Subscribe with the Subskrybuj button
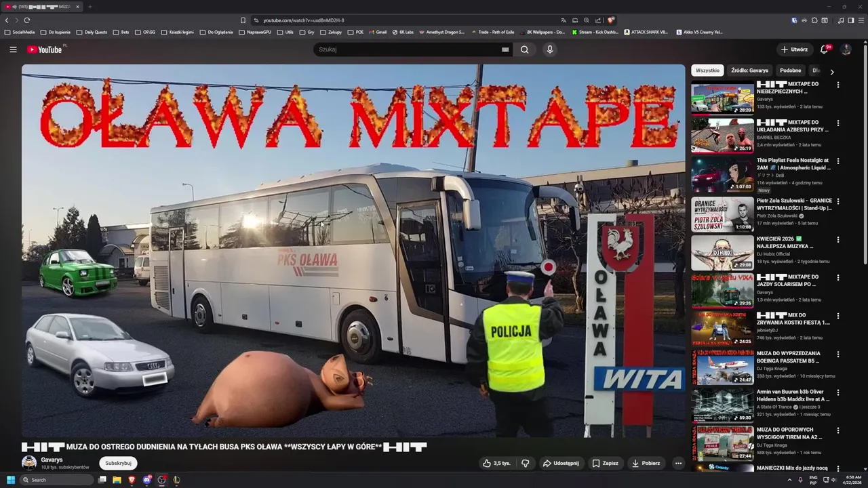 (118, 464)
